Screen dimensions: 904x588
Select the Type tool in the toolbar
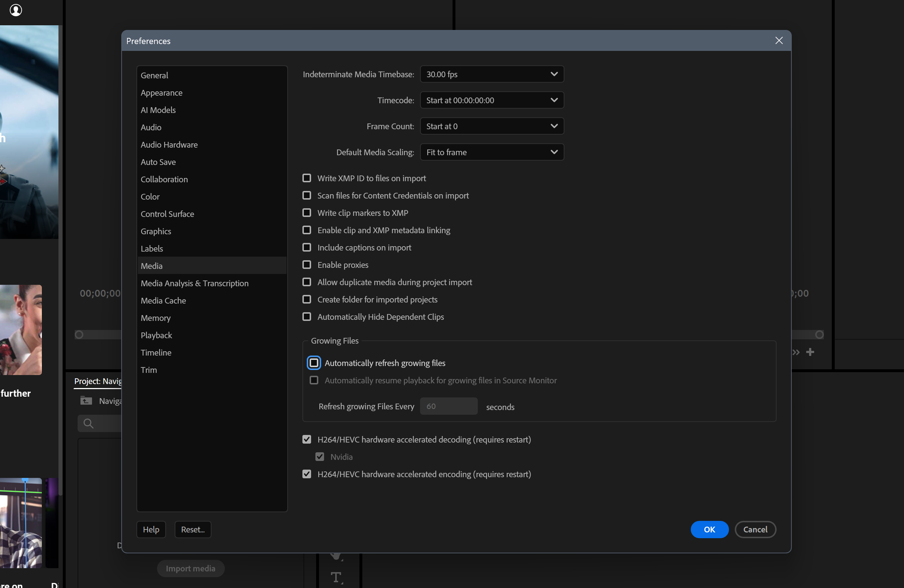[337, 578]
